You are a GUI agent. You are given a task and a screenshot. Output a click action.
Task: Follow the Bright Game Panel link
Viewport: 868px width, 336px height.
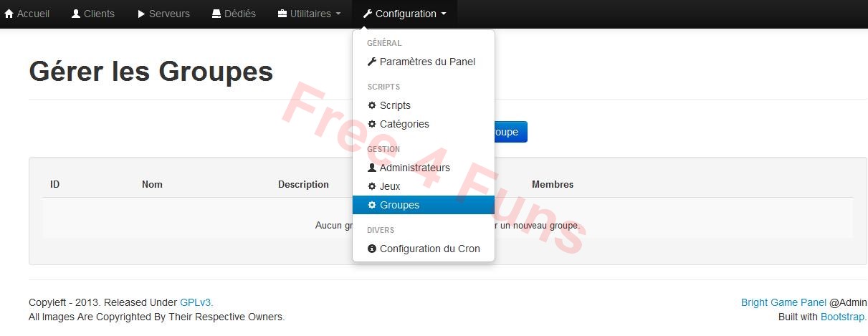(x=783, y=302)
